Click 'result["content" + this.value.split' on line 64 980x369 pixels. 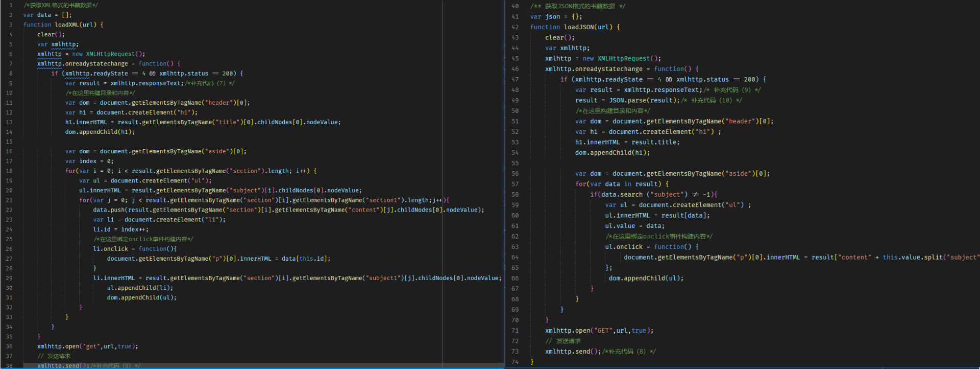[x=876, y=257]
